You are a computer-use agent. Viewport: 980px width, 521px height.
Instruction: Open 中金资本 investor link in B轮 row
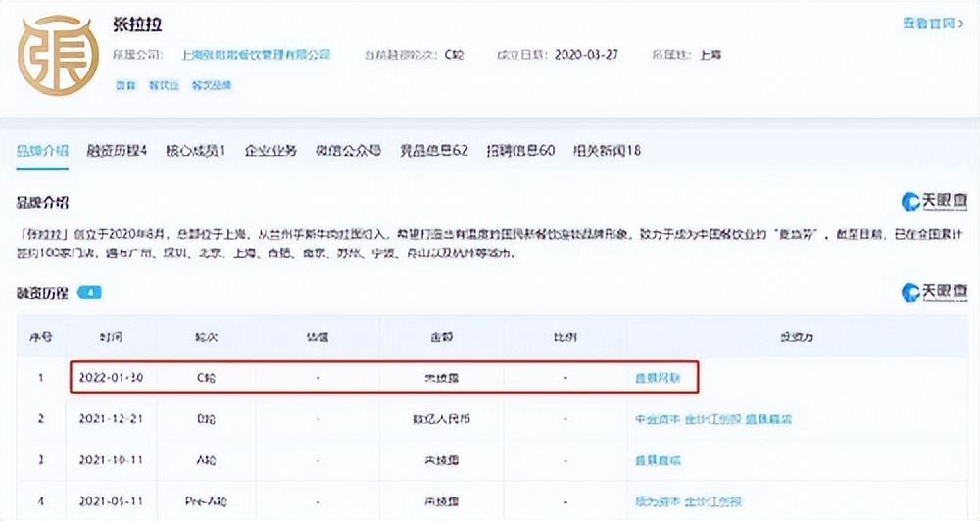(658, 419)
